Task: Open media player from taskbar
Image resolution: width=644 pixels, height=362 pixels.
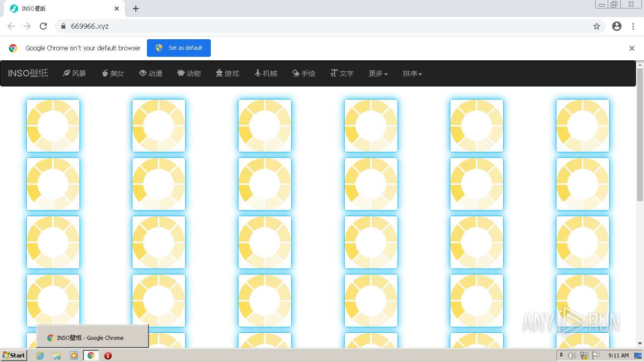Action: 74,355
